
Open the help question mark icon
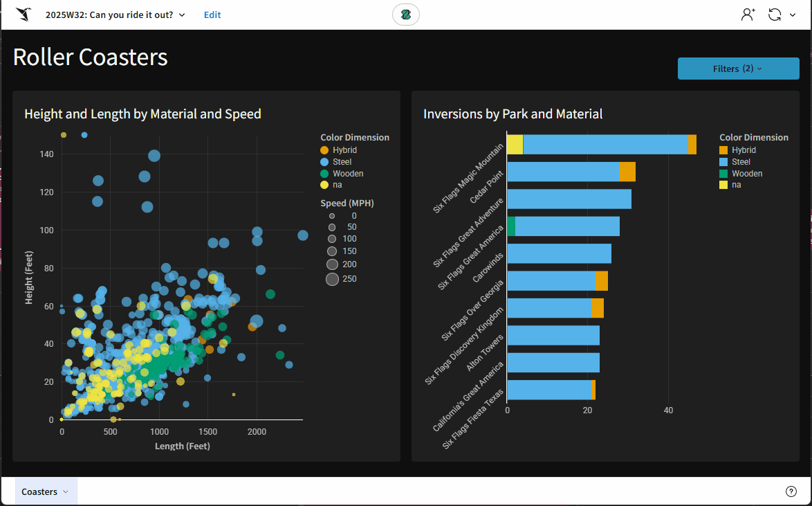click(x=791, y=491)
